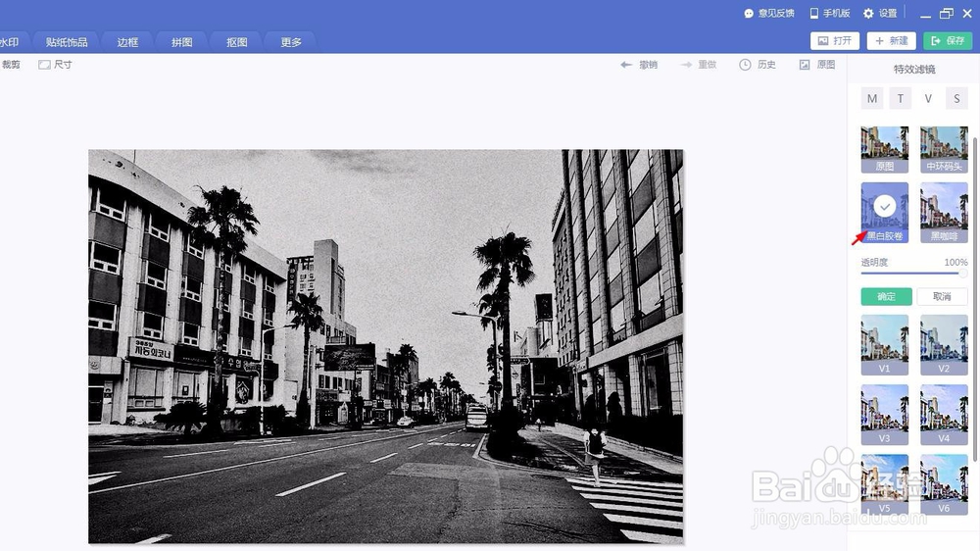The width and height of the screenshot is (980, 551).
Task: Apply the V4 filter thumbnail
Action: tap(944, 415)
